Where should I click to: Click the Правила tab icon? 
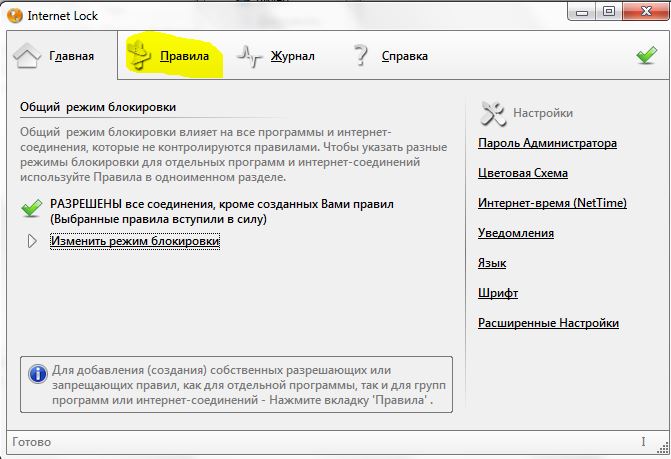pyautogui.click(x=141, y=56)
